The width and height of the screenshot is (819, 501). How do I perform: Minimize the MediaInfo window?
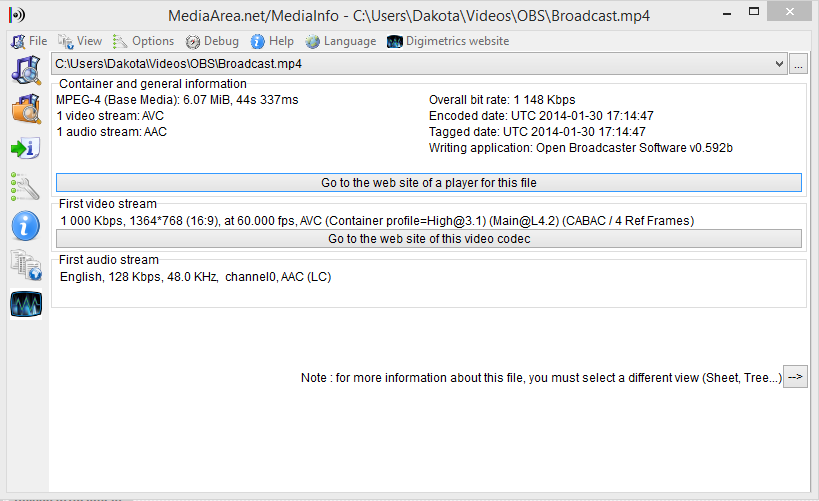[727, 13]
